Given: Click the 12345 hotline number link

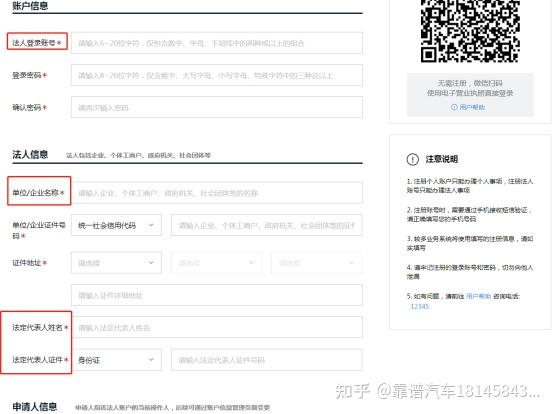Looking at the screenshot, I should (420, 306).
